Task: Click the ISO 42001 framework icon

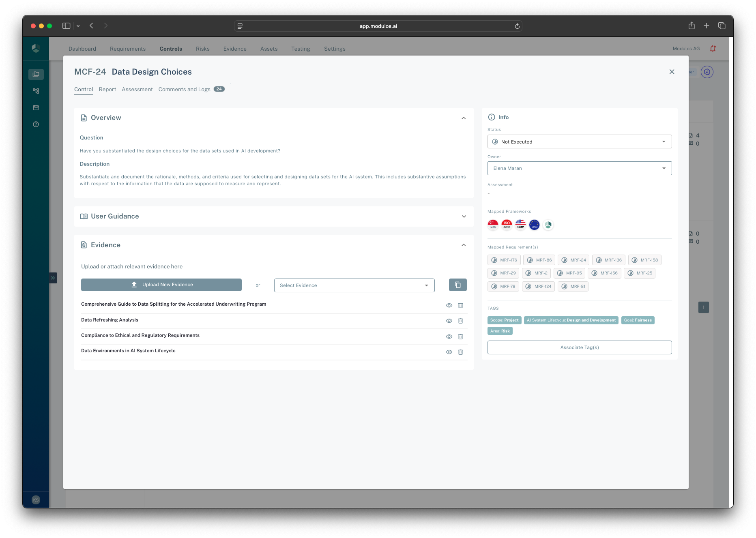Action: click(507, 225)
